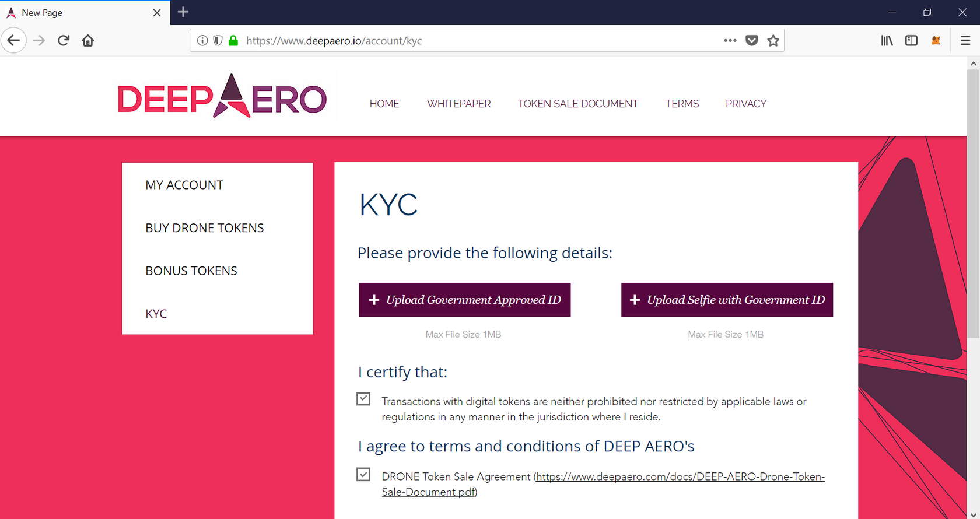Select BUY DRONE TOKENS in sidebar
Image resolution: width=980 pixels, height=519 pixels.
click(205, 228)
